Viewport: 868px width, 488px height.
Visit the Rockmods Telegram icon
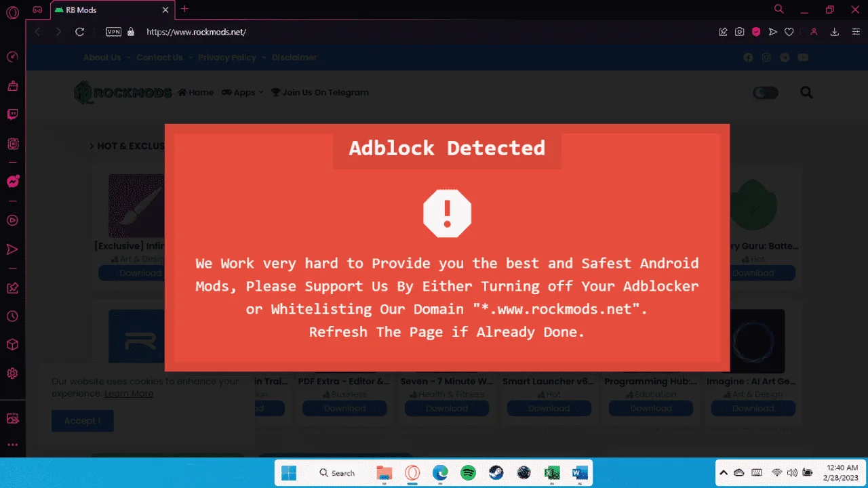785,58
